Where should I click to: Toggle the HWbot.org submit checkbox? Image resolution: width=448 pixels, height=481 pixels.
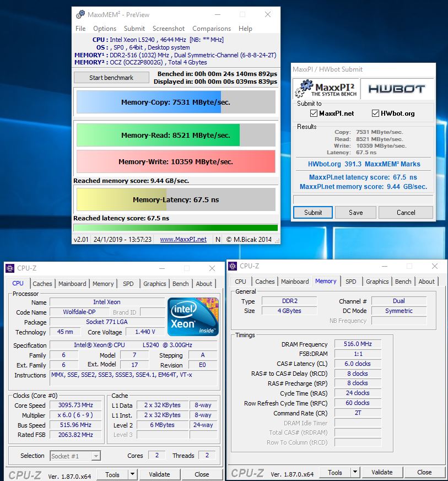(375, 113)
